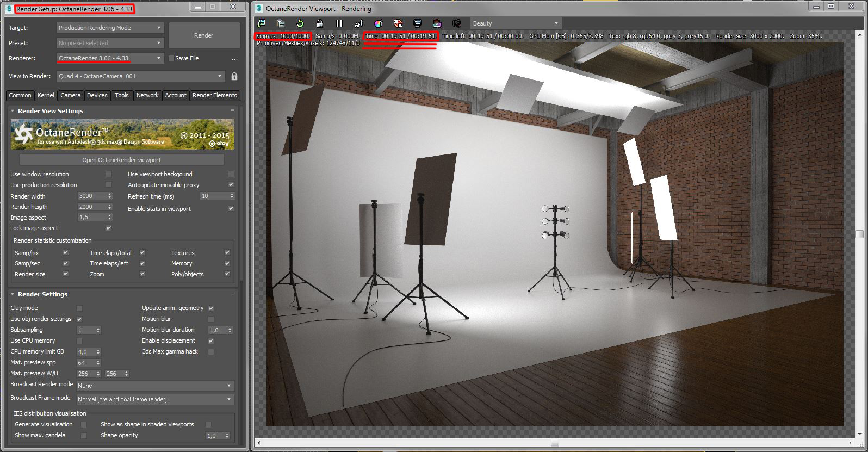Enable 3ds Max gamma hack
Screen dimensions: 868x452
211,351
